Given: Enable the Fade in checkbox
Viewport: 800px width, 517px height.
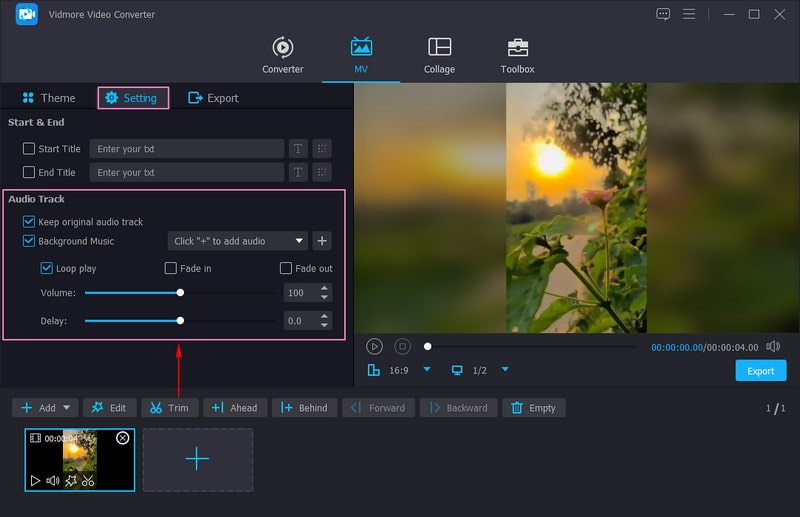Looking at the screenshot, I should tap(171, 269).
